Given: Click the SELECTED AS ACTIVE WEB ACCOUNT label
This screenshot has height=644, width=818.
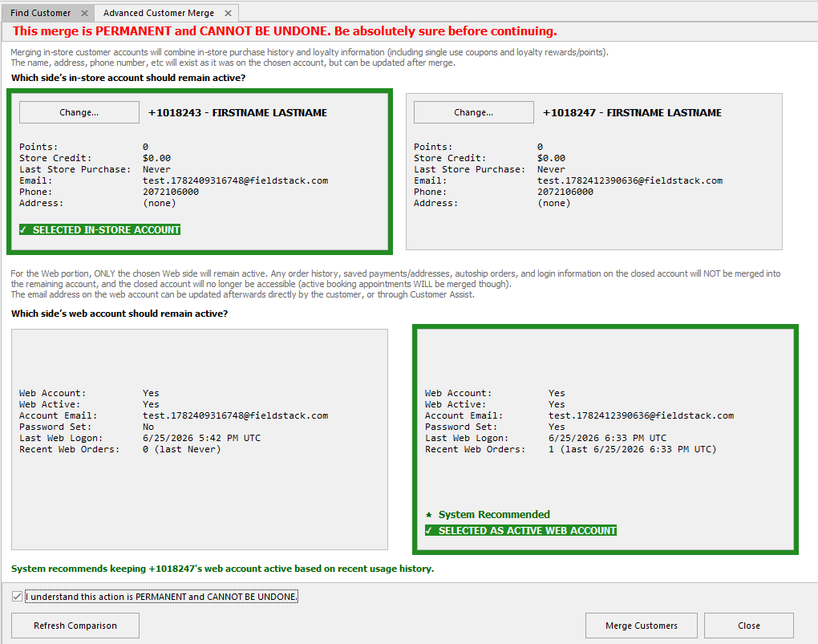Looking at the screenshot, I should [x=520, y=530].
